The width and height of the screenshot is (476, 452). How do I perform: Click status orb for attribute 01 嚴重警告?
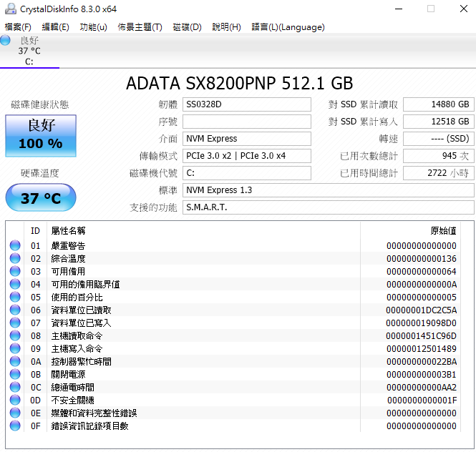(x=15, y=245)
